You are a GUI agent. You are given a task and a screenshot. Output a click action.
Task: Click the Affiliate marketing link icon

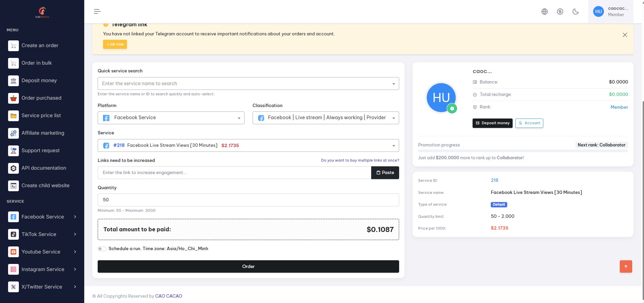click(x=13, y=133)
